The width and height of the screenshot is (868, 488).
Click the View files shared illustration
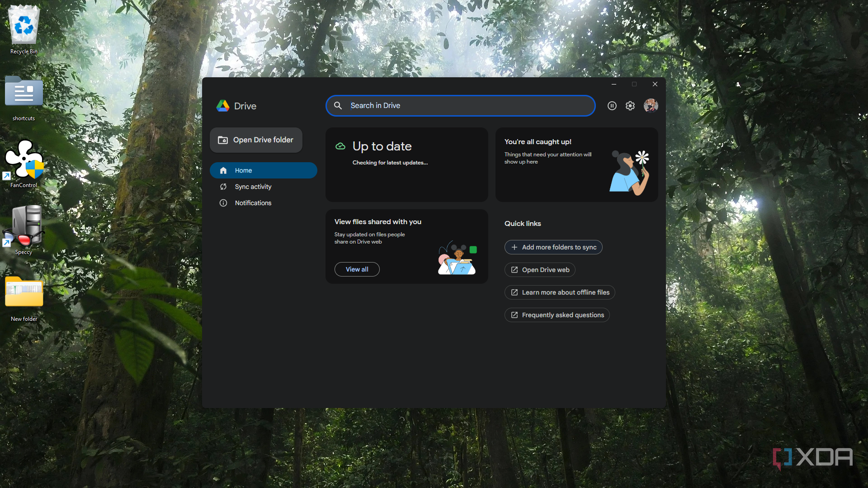(457, 258)
